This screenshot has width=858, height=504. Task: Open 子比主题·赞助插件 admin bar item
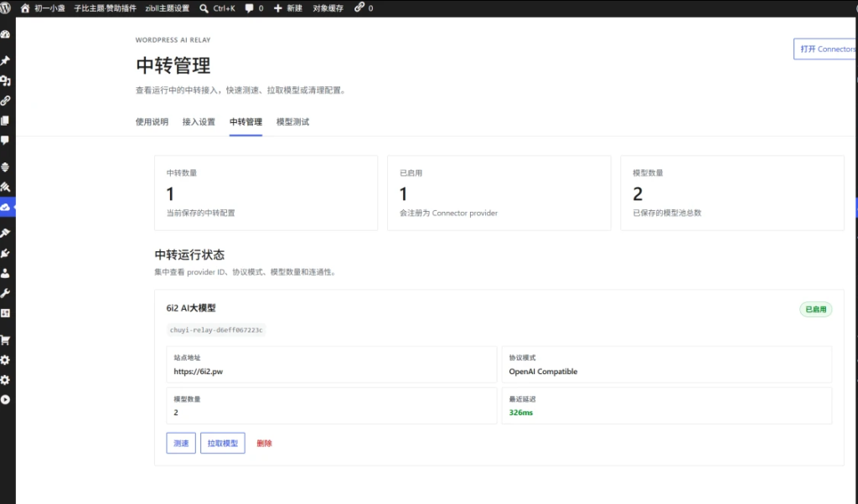coord(105,8)
